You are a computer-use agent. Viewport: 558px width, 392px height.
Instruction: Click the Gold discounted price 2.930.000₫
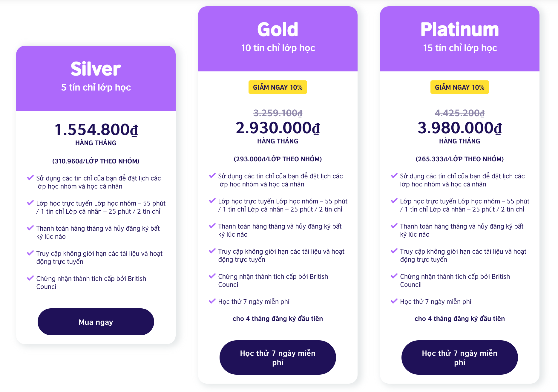point(278,128)
